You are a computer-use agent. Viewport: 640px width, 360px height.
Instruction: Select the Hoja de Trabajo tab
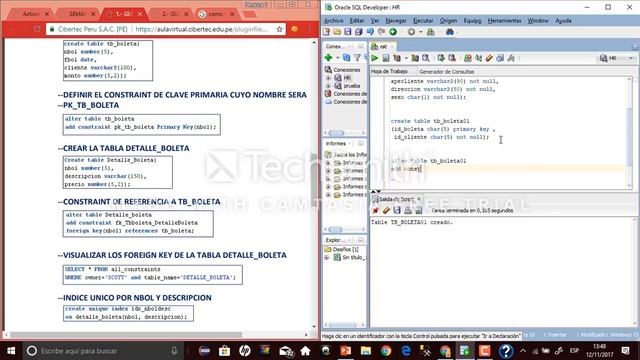(389, 71)
